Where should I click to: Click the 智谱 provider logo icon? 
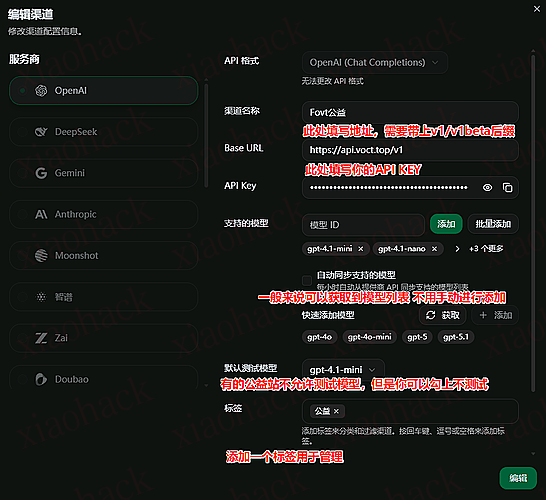tap(41, 297)
